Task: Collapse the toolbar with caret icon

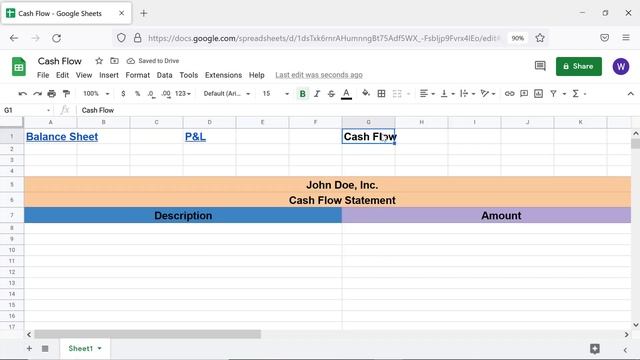Action: 630,94
